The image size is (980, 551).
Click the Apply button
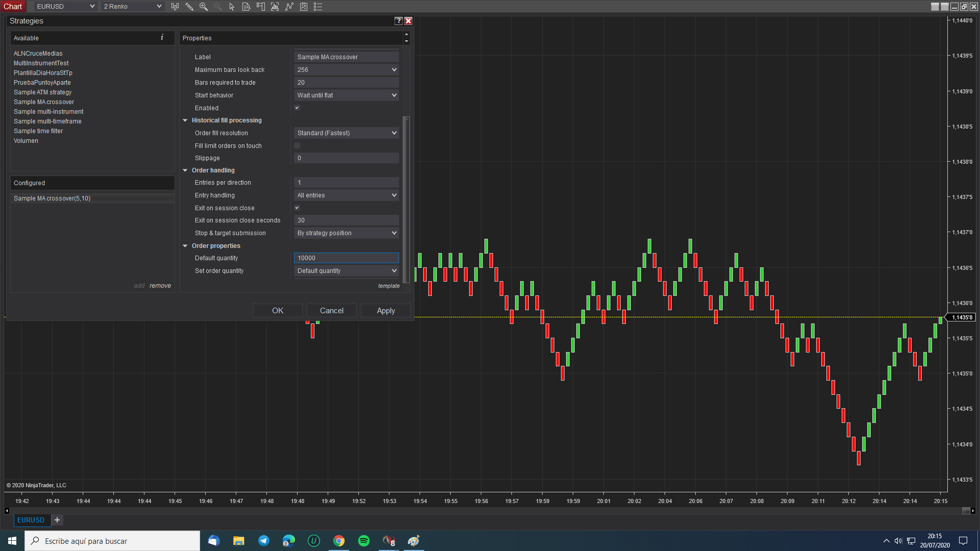[385, 311]
